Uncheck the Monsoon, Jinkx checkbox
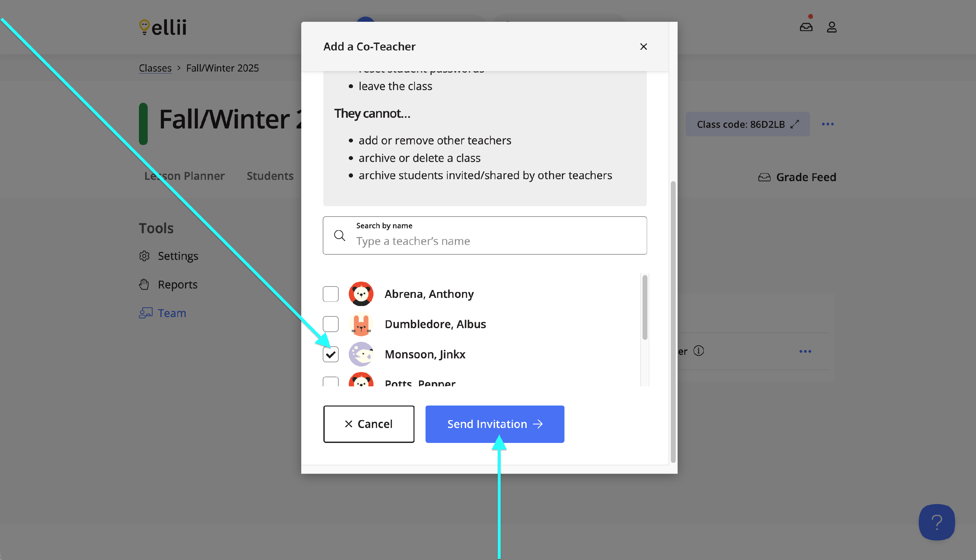The image size is (976, 560). (x=331, y=354)
